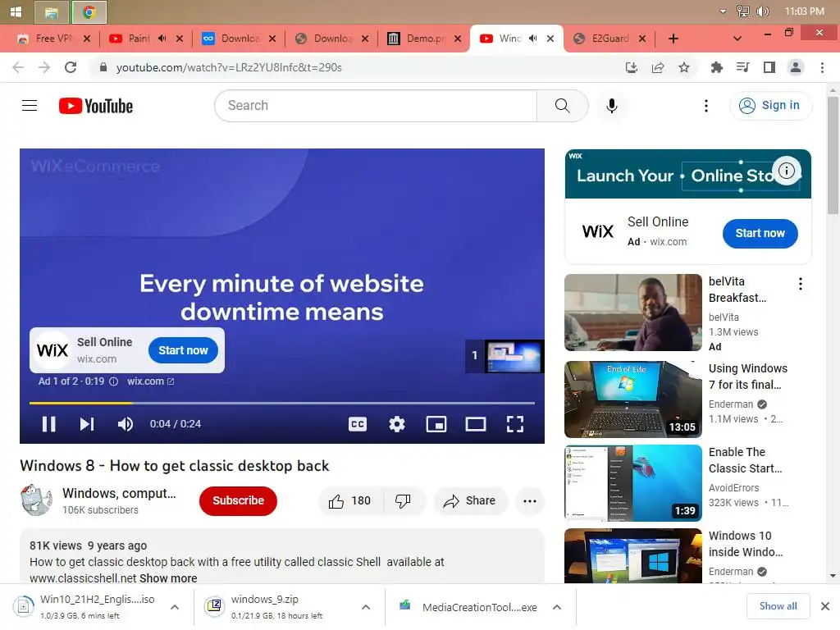Open Using Windows 7 video thumbnail
The height and width of the screenshot is (630, 840).
pyautogui.click(x=632, y=399)
